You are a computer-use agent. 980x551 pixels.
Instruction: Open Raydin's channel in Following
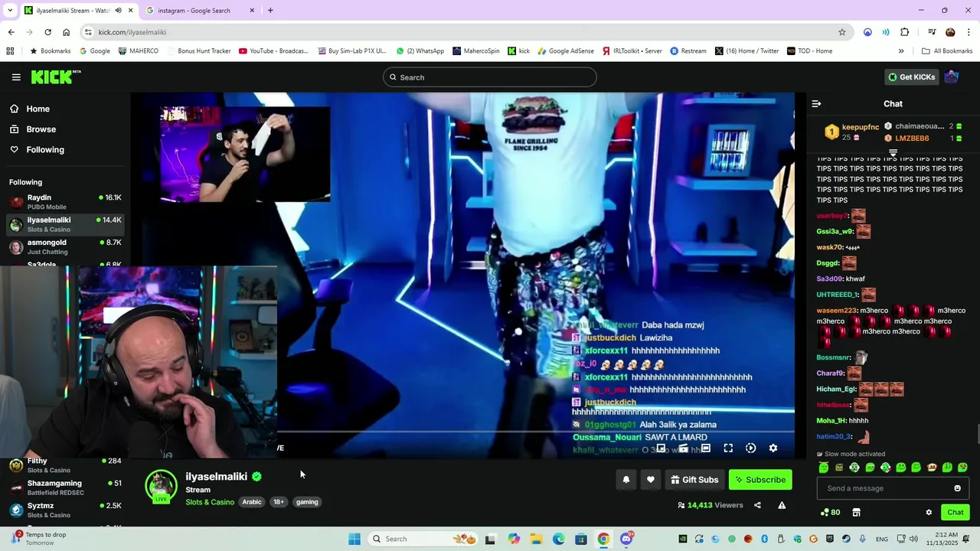point(65,202)
